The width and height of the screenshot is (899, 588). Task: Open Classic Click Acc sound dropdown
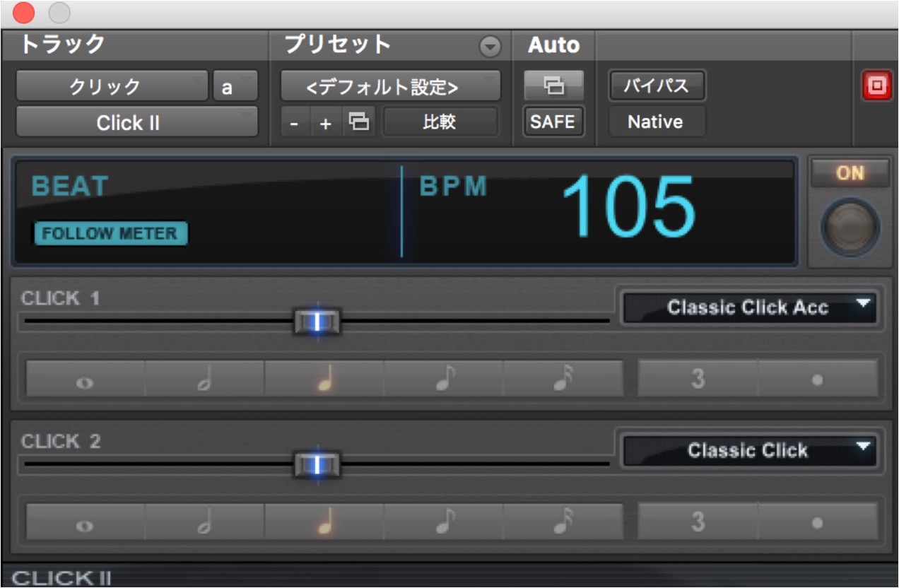pyautogui.click(x=749, y=307)
